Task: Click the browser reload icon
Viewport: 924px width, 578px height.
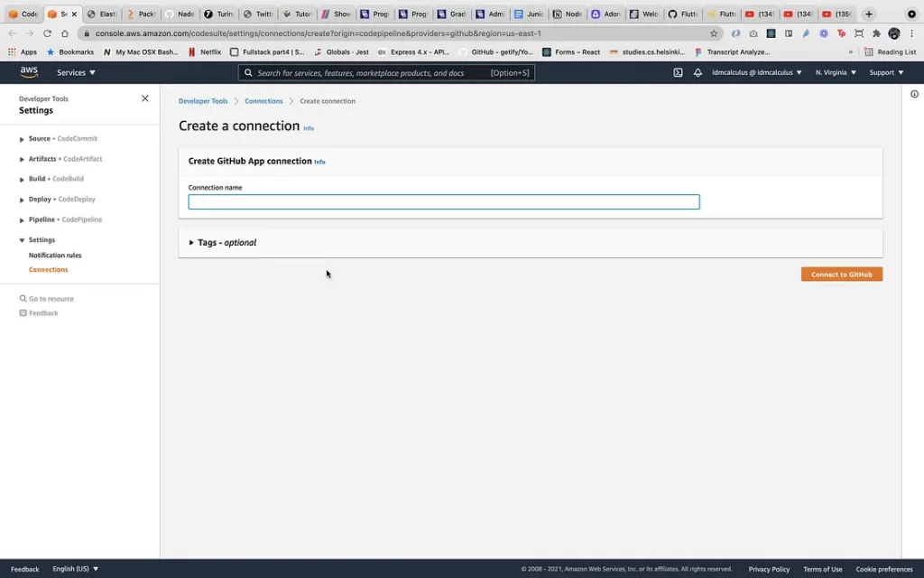Action: (x=47, y=33)
